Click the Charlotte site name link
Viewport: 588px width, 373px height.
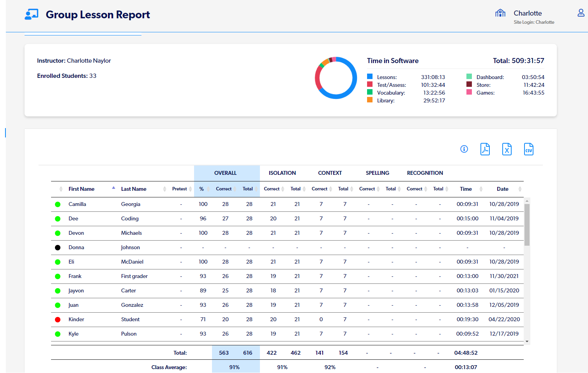click(528, 13)
